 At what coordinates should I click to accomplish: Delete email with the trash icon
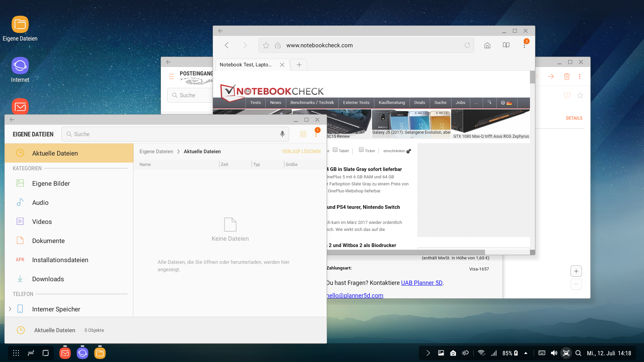pos(567,76)
